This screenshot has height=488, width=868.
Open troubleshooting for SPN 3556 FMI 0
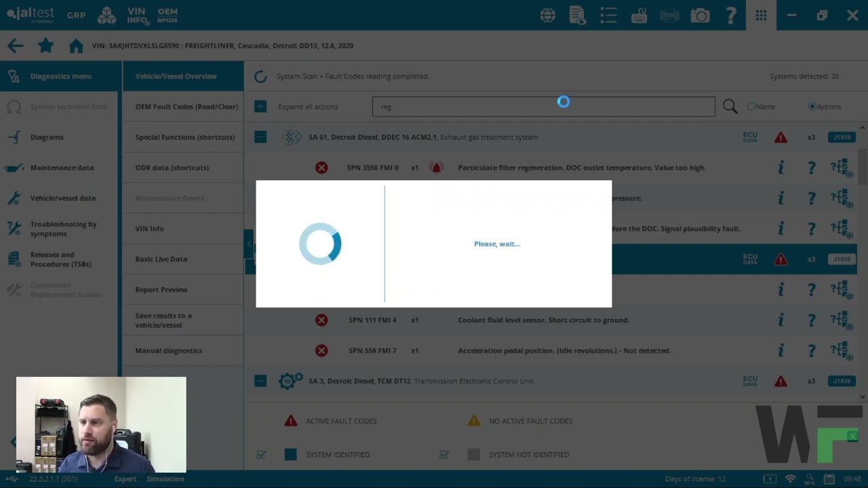[842, 167]
